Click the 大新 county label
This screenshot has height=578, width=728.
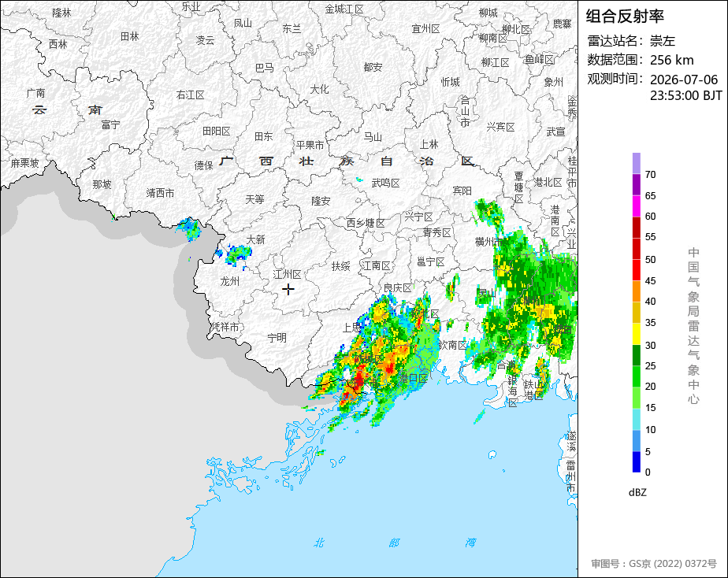[255, 239]
